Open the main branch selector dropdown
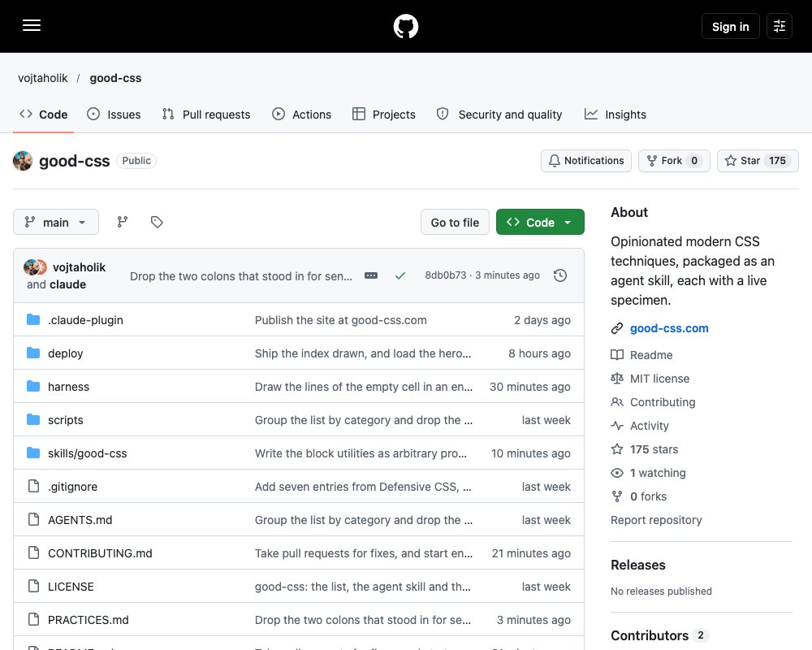Image resolution: width=812 pixels, height=650 pixels. (x=56, y=222)
